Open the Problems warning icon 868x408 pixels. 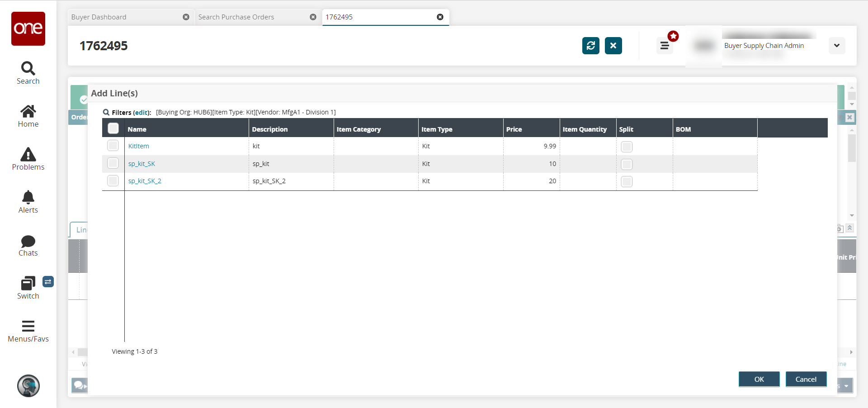tap(28, 155)
